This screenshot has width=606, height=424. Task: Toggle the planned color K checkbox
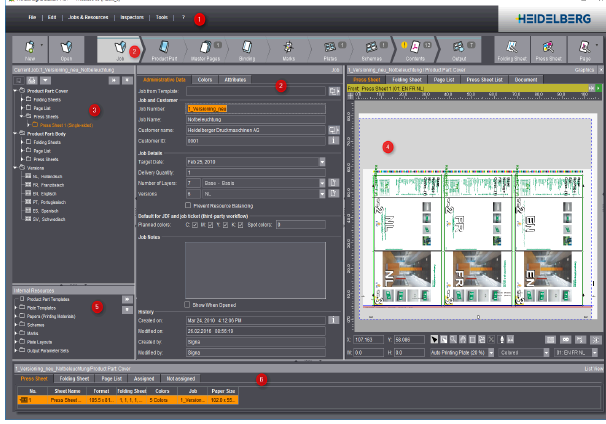pos(240,225)
